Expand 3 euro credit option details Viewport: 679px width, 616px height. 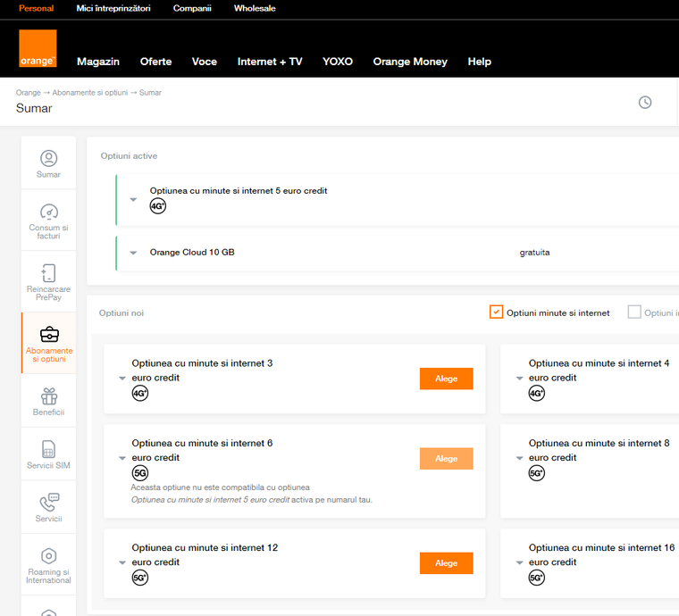pyautogui.click(x=122, y=378)
